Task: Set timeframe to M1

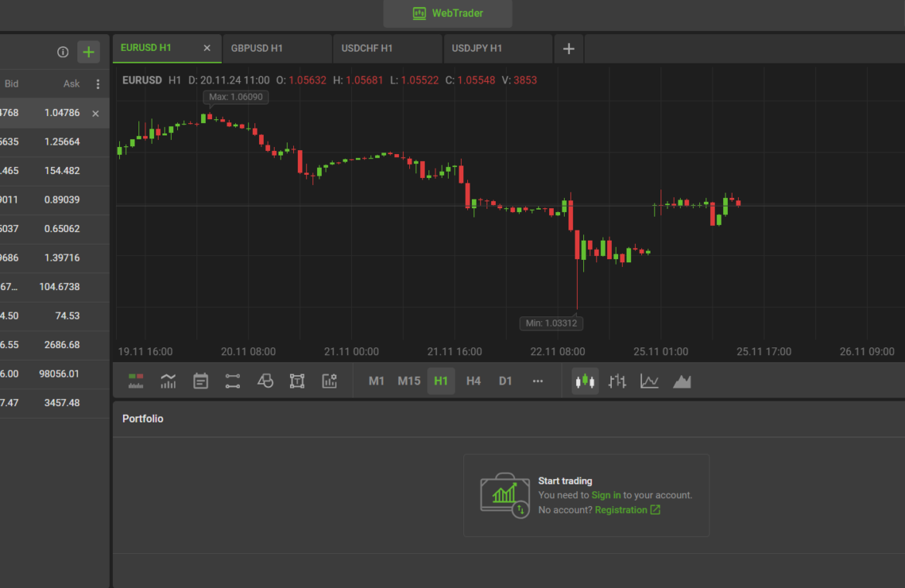Action: click(x=377, y=381)
